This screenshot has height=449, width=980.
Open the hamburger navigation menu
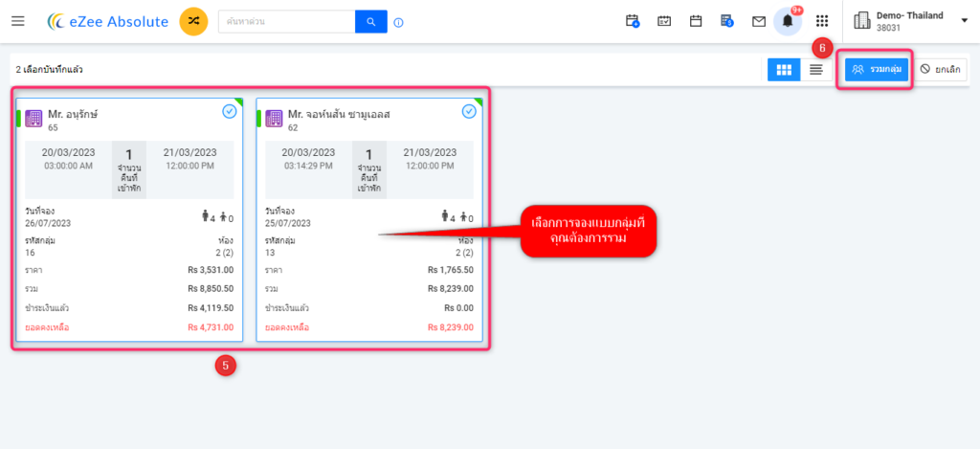18,21
